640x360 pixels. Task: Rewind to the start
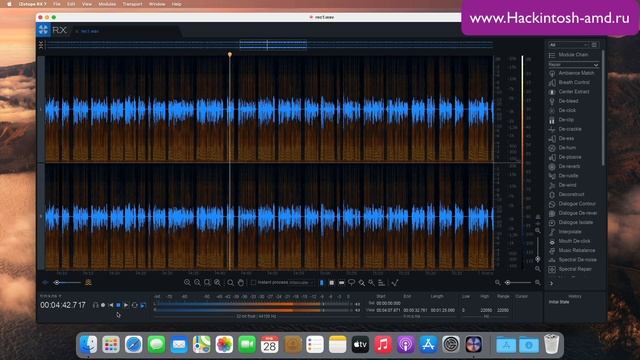click(111, 305)
